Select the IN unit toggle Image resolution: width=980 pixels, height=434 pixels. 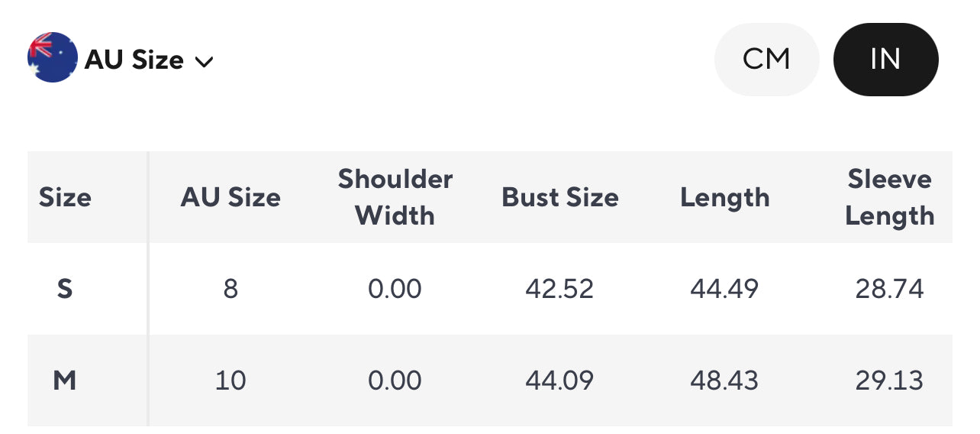pos(885,60)
